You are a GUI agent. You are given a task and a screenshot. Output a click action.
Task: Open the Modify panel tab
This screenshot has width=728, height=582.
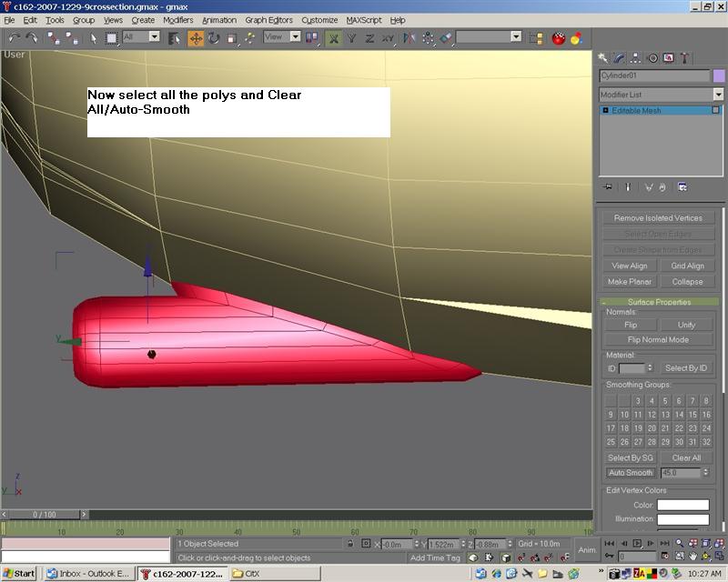[x=620, y=58]
